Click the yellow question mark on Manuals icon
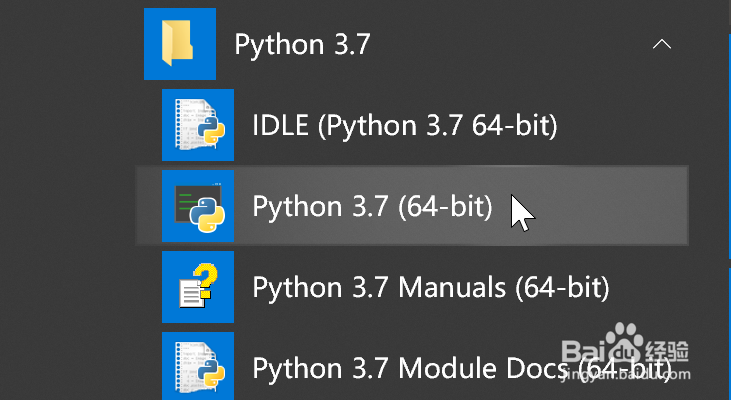The image size is (731, 400). point(207,277)
